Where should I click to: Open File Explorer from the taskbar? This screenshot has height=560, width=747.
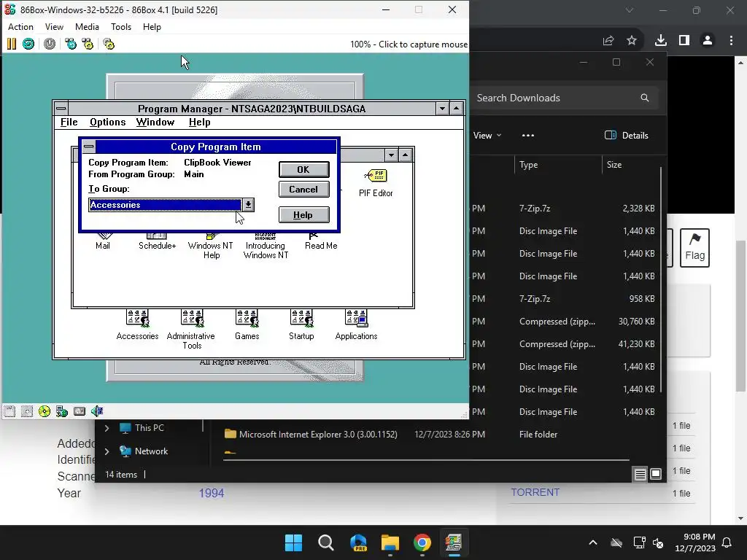point(390,542)
